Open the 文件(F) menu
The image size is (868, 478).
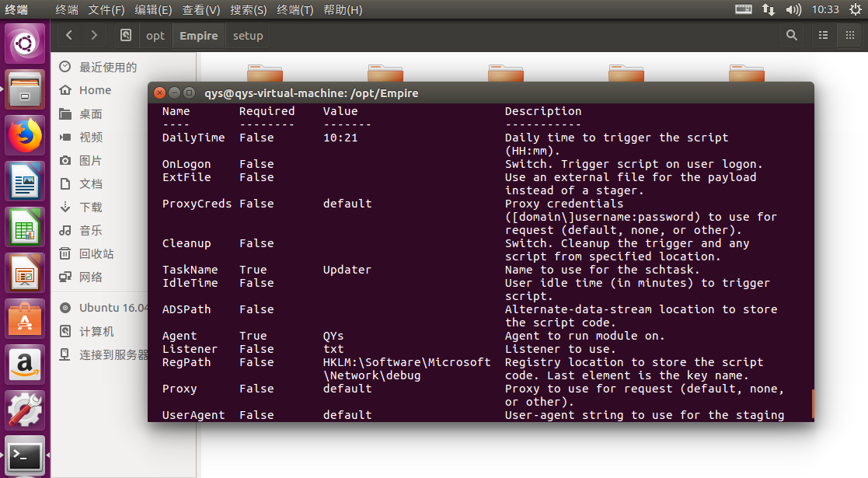(106, 10)
